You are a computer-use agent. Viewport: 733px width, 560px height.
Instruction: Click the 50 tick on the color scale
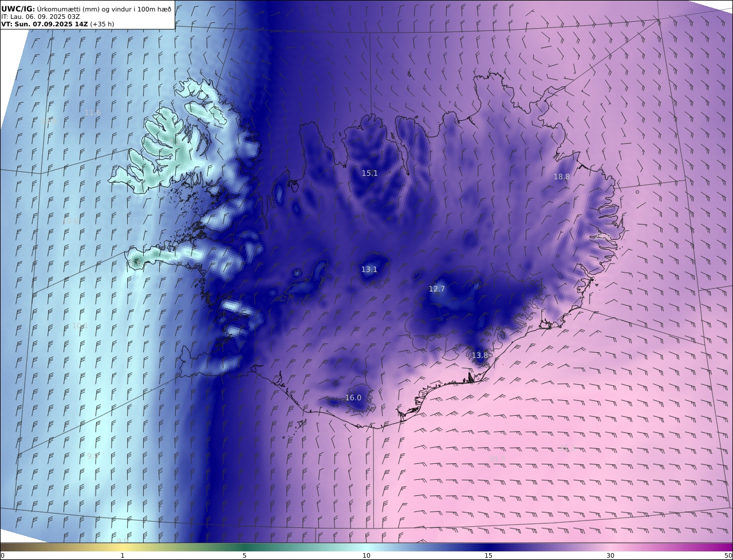tap(728, 555)
